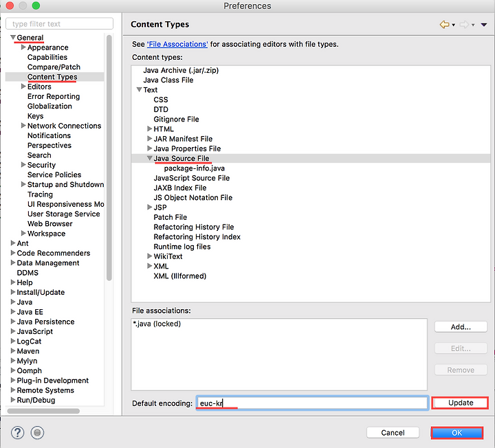495x448 pixels.
Task: Click the Add... button
Action: [x=461, y=327]
